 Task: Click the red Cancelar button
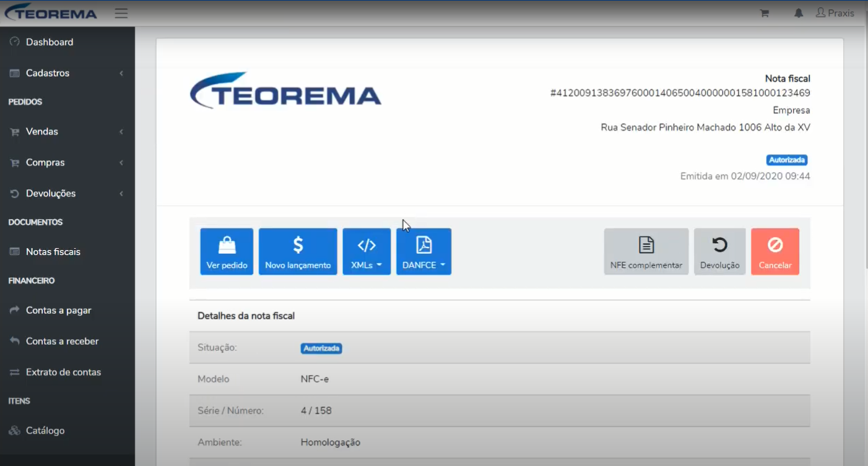[775, 251]
